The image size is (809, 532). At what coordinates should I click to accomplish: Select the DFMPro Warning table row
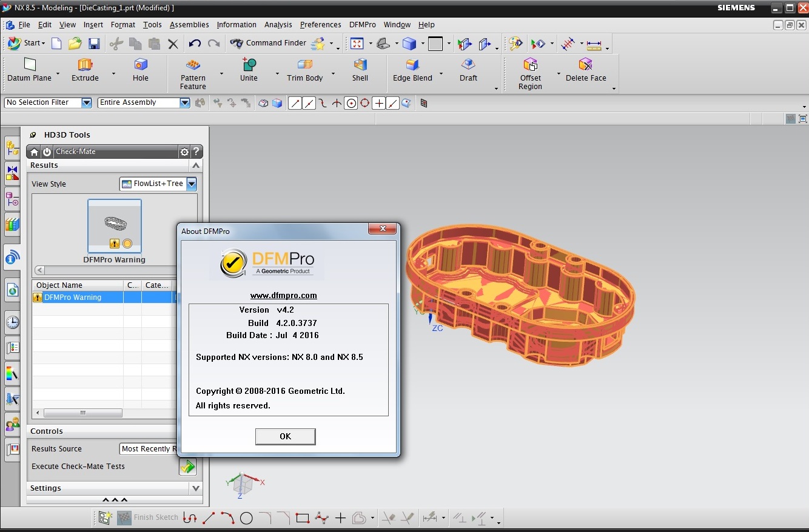pyautogui.click(x=106, y=298)
